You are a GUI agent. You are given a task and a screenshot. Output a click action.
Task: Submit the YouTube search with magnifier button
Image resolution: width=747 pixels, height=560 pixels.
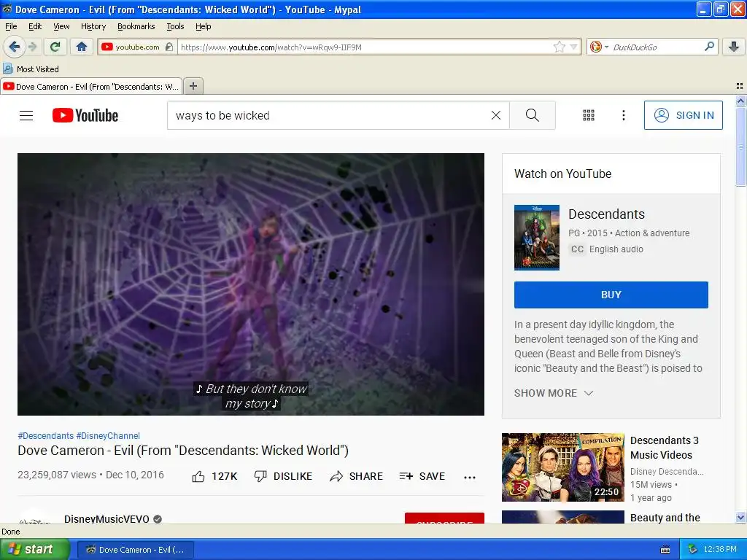532,115
